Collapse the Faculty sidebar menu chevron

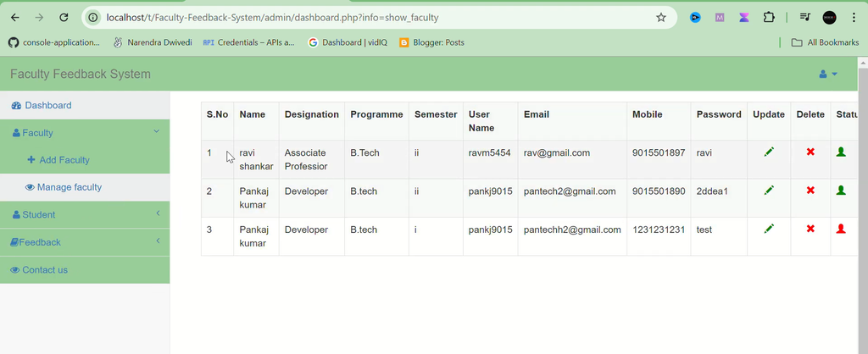pos(157,131)
